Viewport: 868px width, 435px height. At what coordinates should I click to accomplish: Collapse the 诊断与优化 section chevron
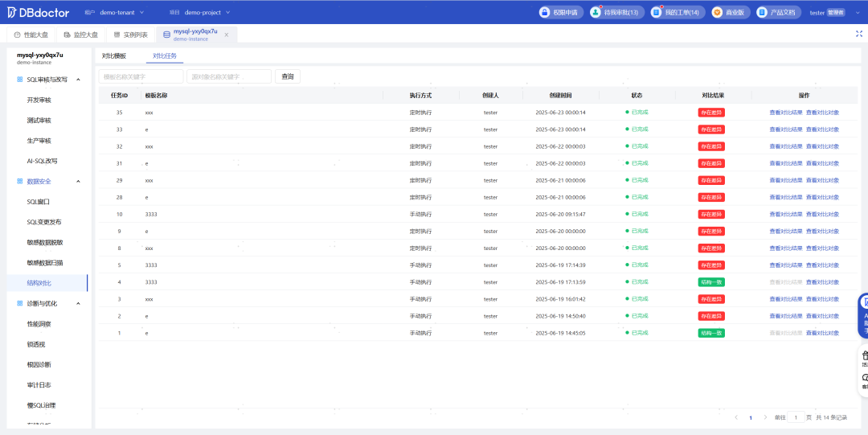click(78, 304)
